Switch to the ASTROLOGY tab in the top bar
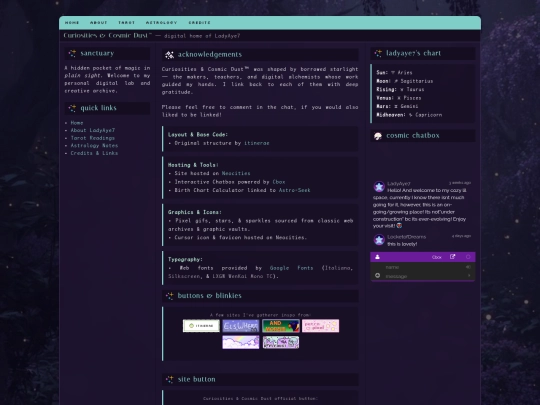 click(x=161, y=23)
